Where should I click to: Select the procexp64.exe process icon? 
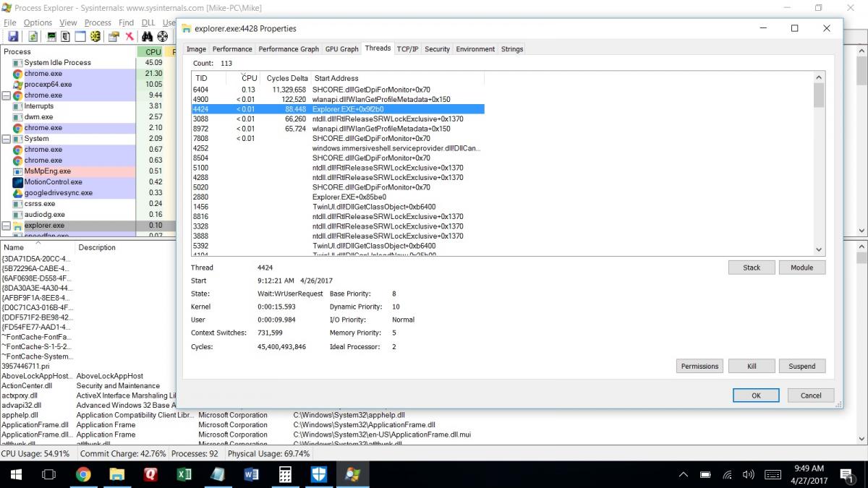tap(18, 85)
